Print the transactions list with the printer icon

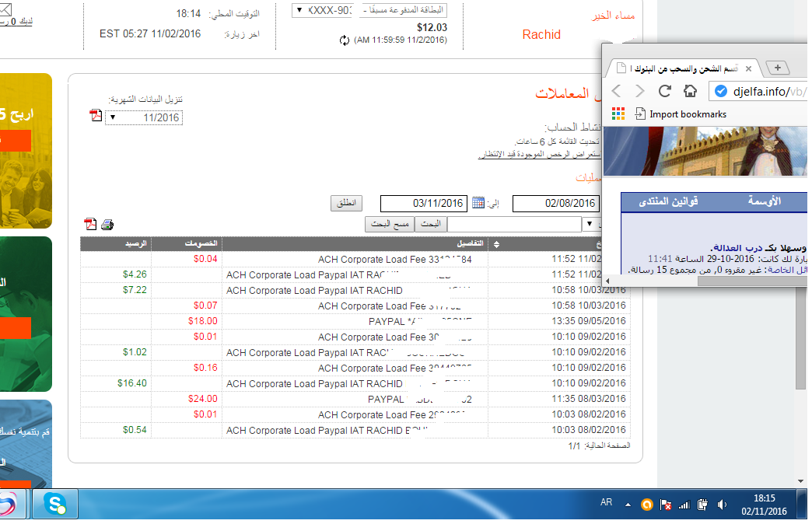(107, 224)
